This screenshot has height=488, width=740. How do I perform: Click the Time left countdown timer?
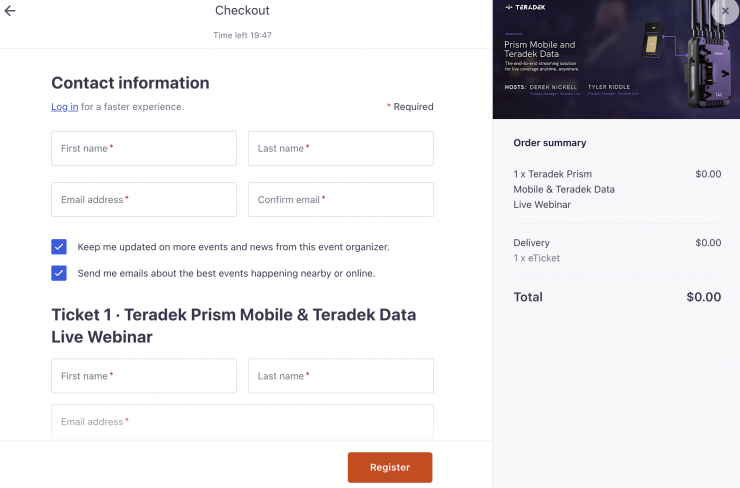(242, 35)
